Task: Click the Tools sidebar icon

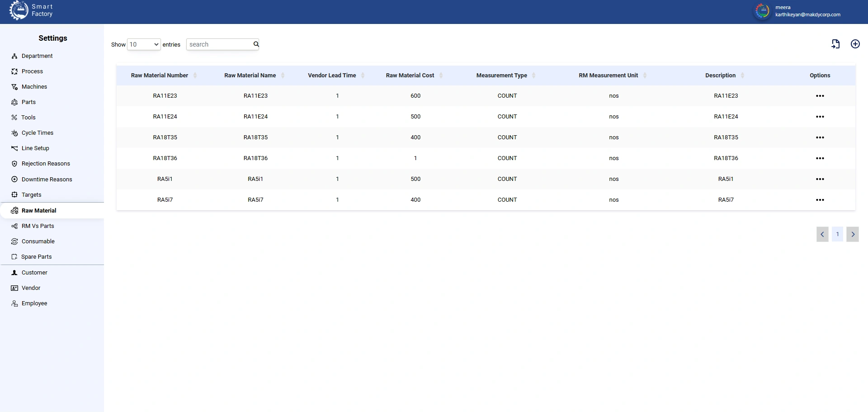Action: 14,118
